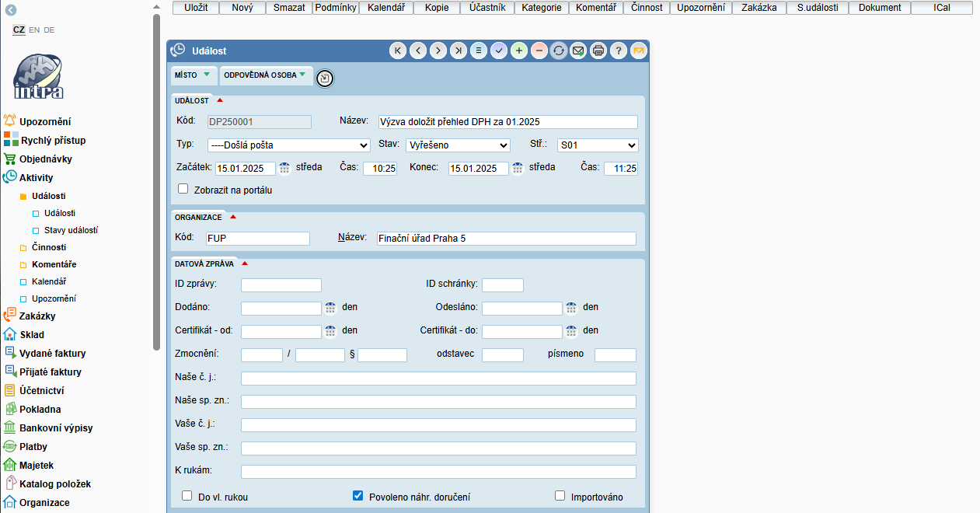Open calendar picker for Odesláno date
Screen dimensions: 980x513
571,308
